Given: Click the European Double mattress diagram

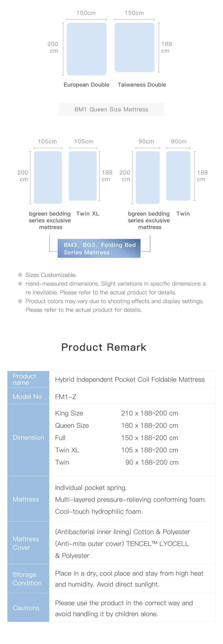Looking at the screenshot, I should pyautogui.click(x=86, y=49).
